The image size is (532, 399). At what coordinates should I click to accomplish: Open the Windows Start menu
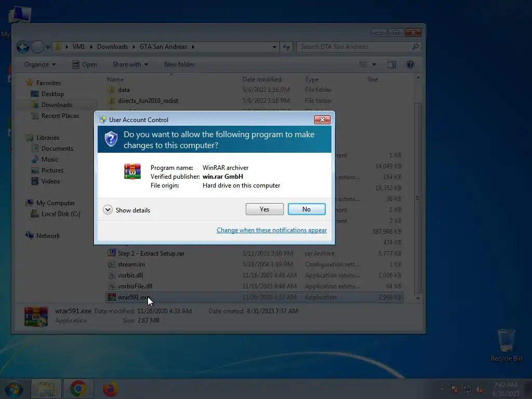pyautogui.click(x=14, y=389)
